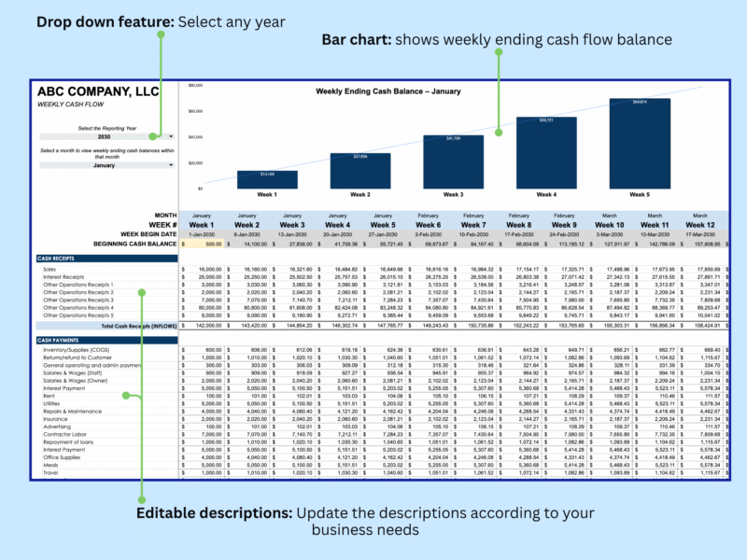
Task: Click the chart title Weekly Ending Cash Balance – January
Action: [x=388, y=91]
